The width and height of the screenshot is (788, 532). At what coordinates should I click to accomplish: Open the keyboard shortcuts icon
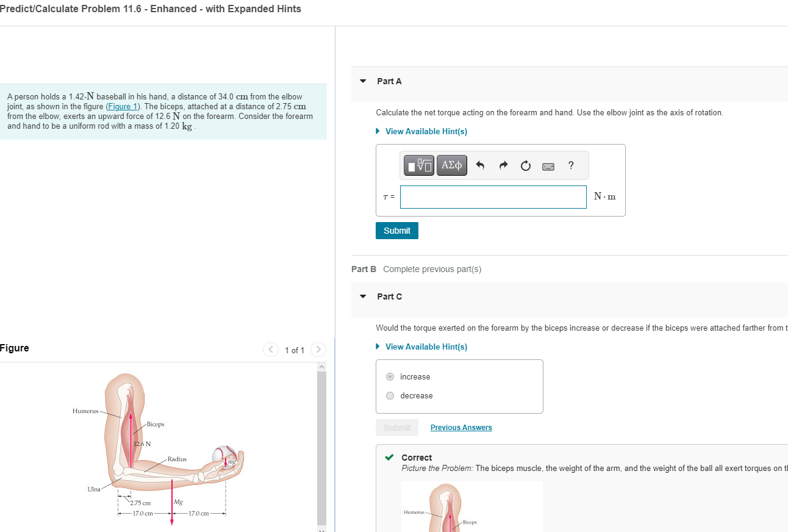click(x=548, y=166)
